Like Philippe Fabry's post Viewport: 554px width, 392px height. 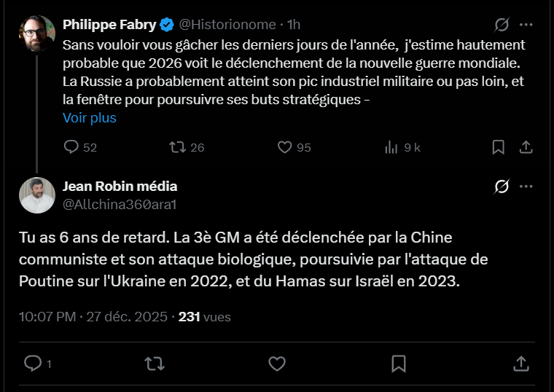[285, 147]
